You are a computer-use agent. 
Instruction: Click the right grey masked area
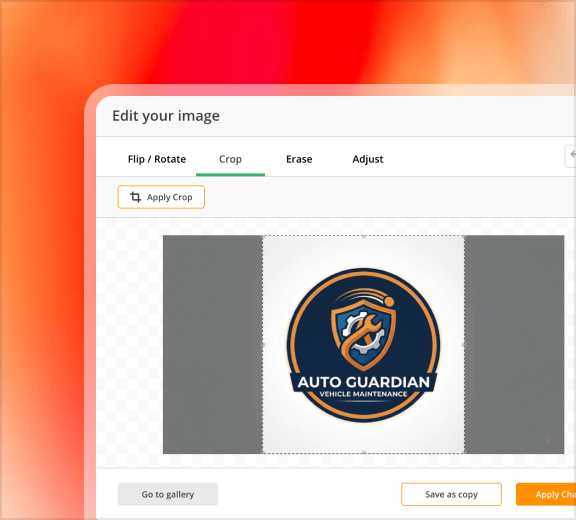point(514,344)
